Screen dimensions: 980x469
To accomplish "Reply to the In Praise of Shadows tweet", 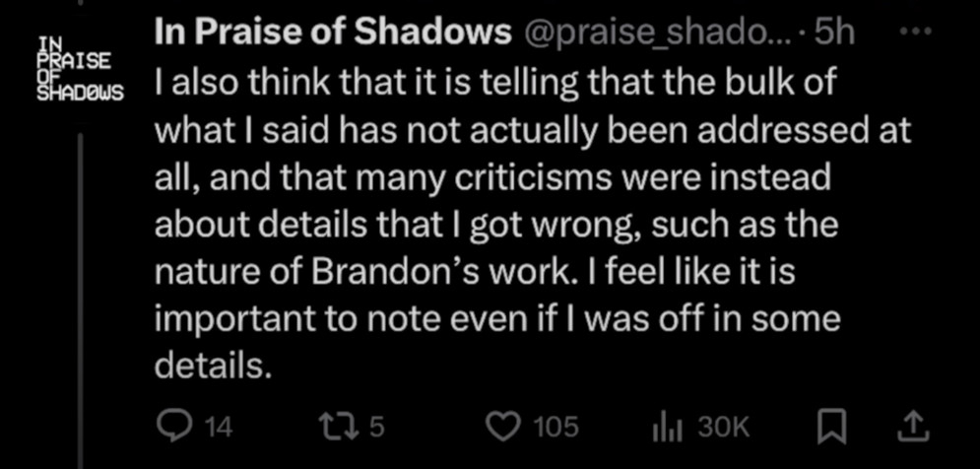I will [175, 426].
